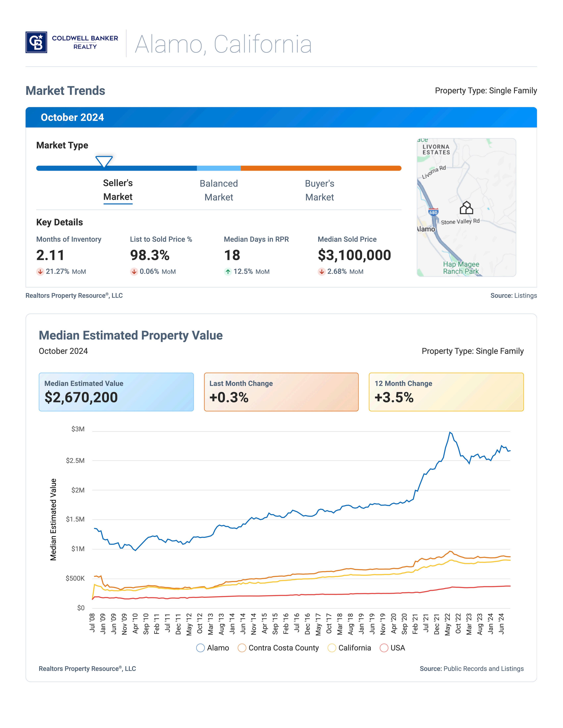Select the Seller's Market label
Image resolution: width=563 pixels, height=728 pixels.
[x=118, y=190]
